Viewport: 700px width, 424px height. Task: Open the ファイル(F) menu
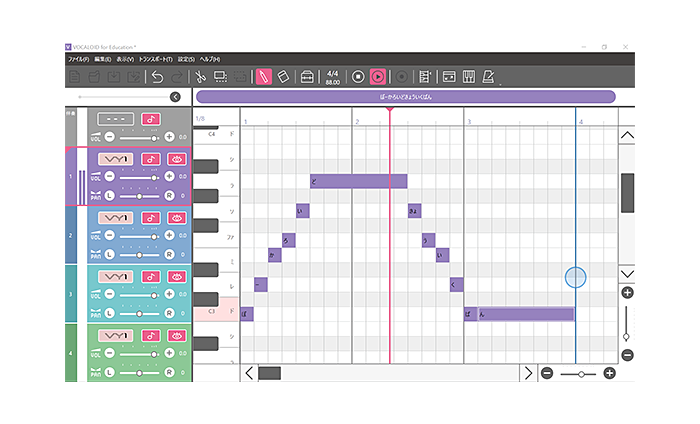point(79,59)
